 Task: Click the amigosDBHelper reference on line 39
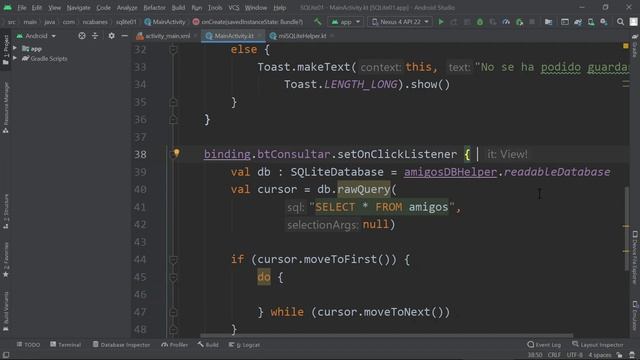tap(450, 172)
